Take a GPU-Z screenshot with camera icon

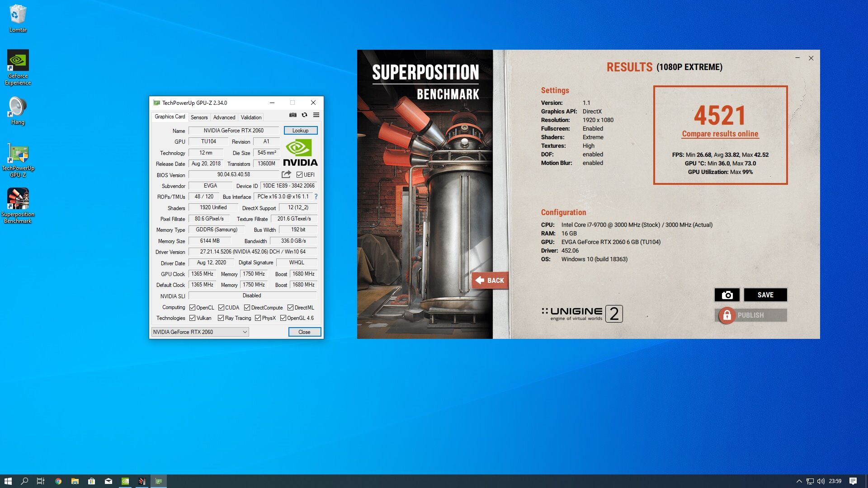[293, 115]
